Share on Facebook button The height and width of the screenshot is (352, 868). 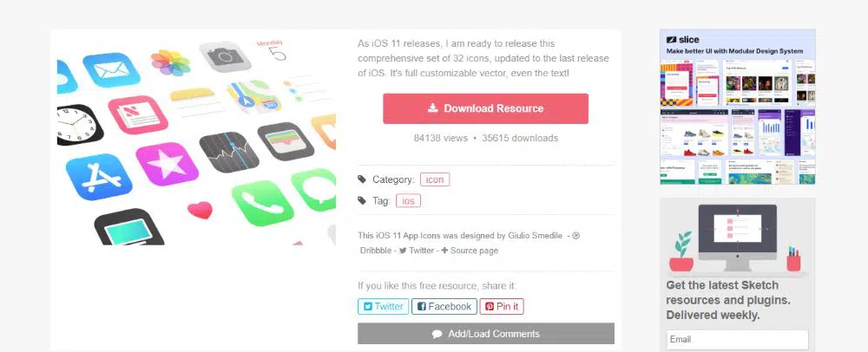tap(444, 307)
